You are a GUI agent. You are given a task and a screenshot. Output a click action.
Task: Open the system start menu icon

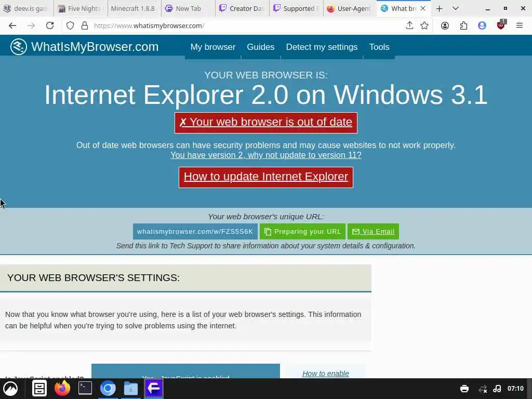coord(10,389)
